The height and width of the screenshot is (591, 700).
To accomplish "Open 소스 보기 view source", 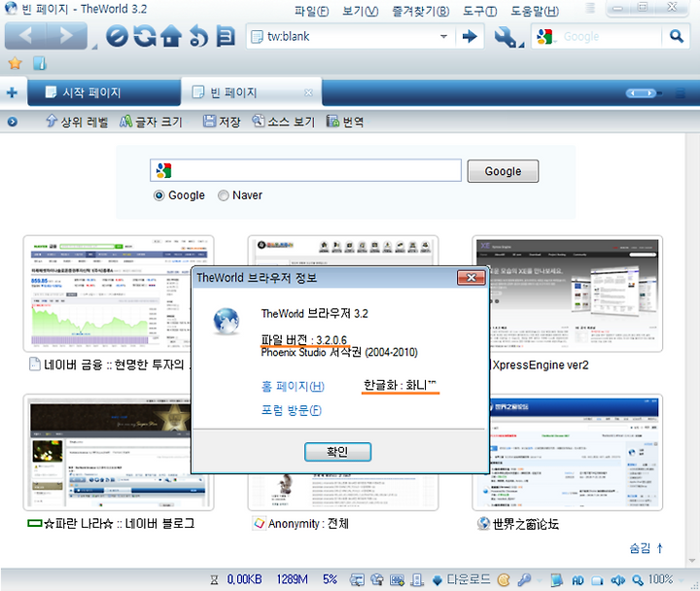I will click(283, 121).
